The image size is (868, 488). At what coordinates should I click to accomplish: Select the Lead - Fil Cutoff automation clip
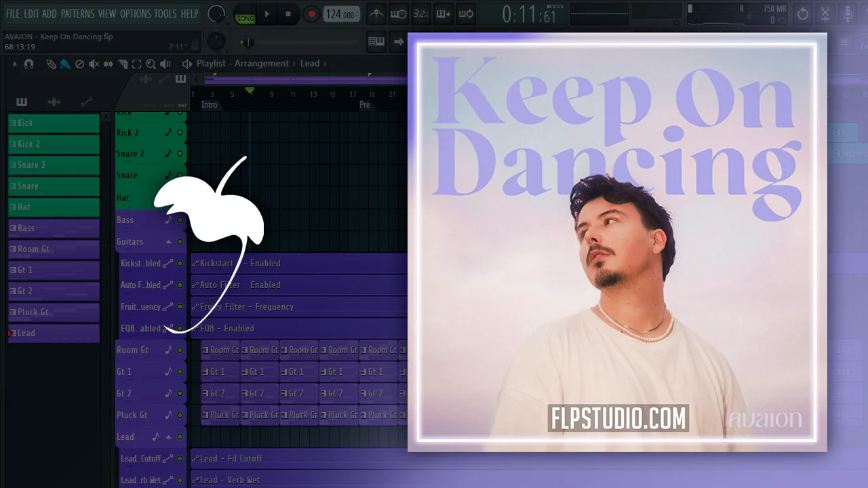pos(299,459)
